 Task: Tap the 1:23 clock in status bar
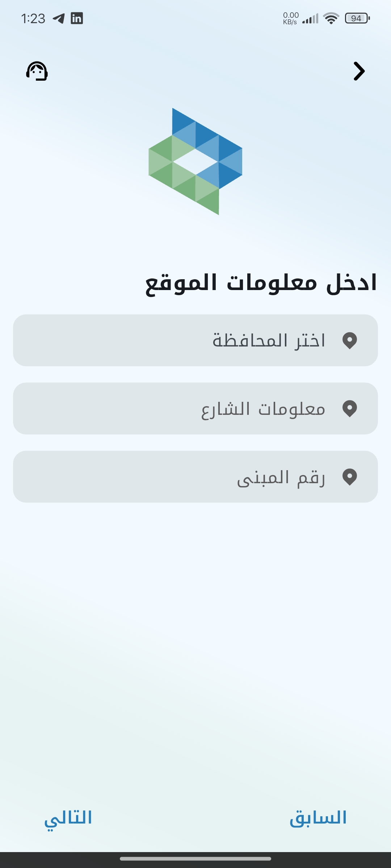point(33,18)
